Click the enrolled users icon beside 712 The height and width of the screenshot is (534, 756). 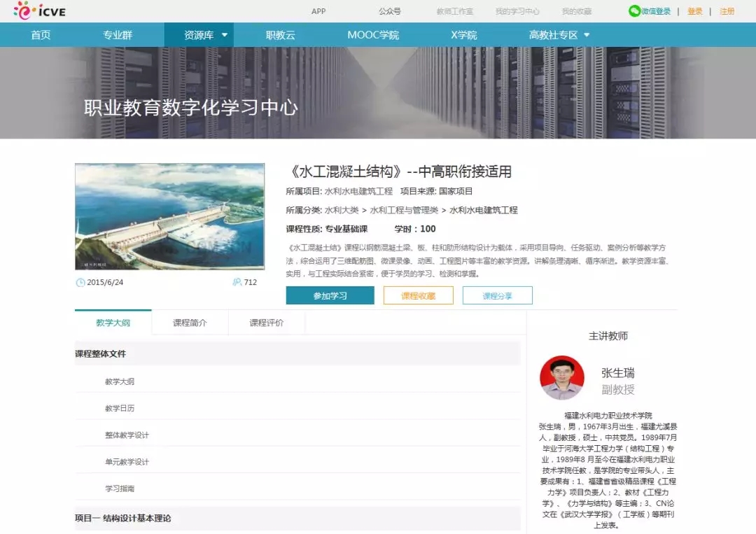pyautogui.click(x=237, y=282)
